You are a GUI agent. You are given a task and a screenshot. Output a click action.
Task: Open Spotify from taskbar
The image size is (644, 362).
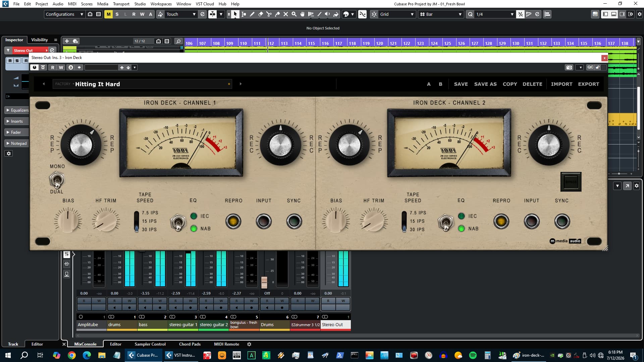tap(473, 355)
